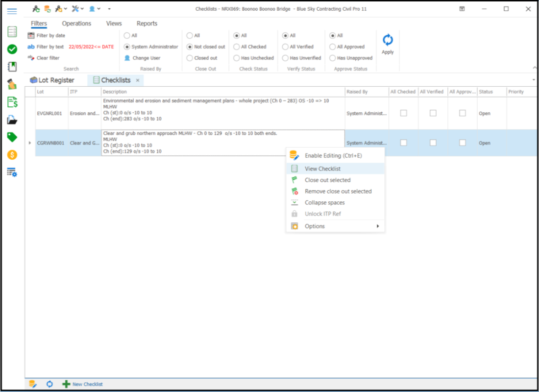Click the green price tag sidebar icon
The image size is (539, 392).
12,137
